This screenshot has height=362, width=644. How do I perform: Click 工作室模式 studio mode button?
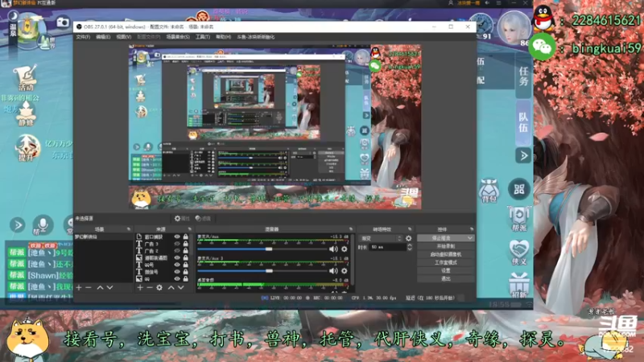[x=446, y=263]
